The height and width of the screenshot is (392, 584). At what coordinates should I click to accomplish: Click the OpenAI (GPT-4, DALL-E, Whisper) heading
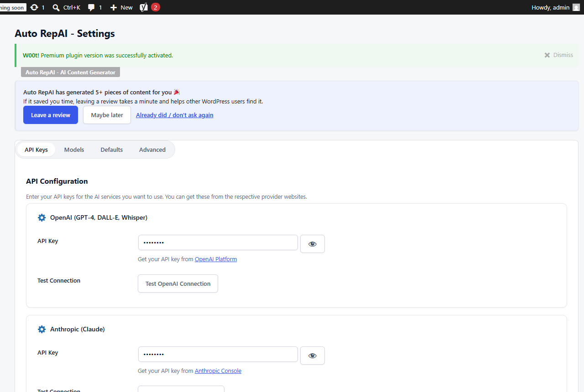coord(99,217)
